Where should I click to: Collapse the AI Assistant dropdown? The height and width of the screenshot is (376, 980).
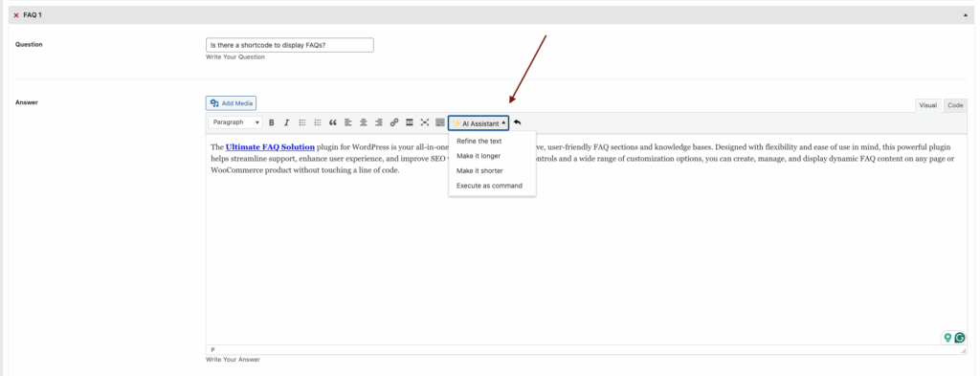(479, 123)
